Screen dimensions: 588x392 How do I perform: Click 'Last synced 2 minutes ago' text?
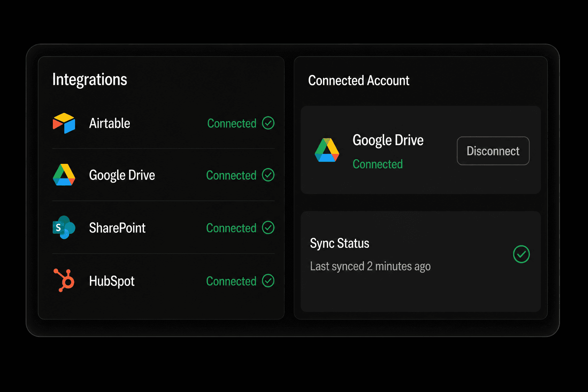(370, 266)
